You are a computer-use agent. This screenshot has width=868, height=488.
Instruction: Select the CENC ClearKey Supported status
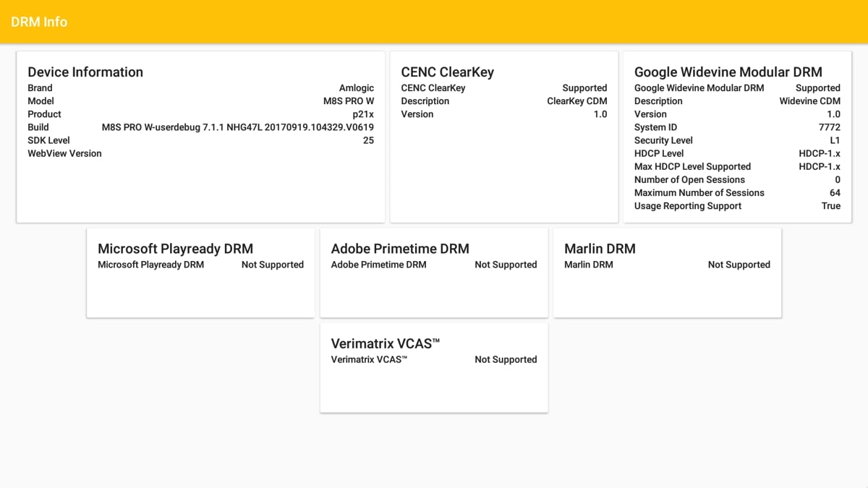pyautogui.click(x=584, y=88)
